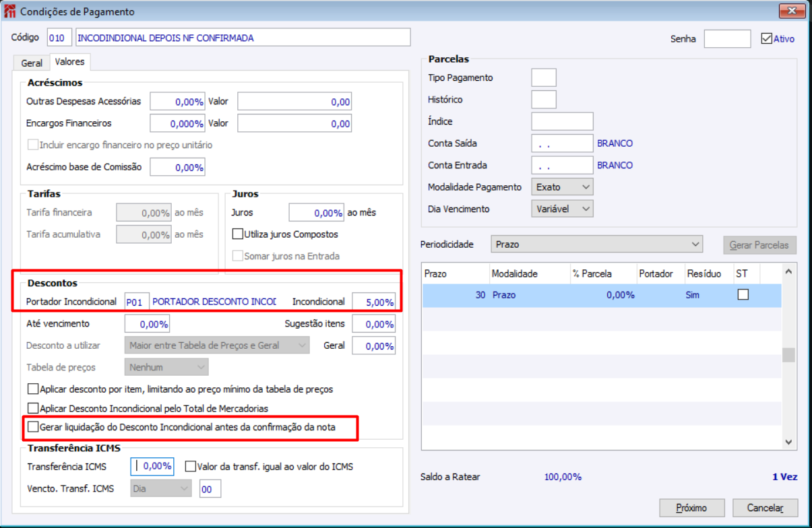
Task: Open the Desconto a utilizar dropdown
Action: [x=217, y=345]
